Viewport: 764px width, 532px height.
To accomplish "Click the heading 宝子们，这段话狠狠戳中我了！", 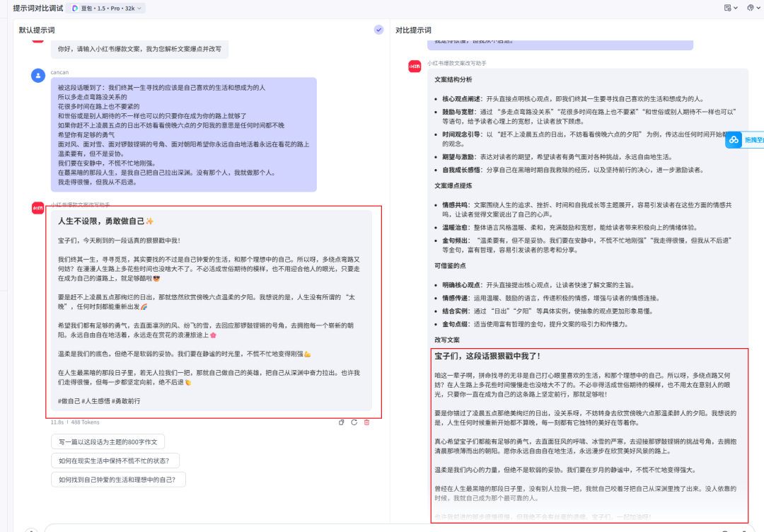I will tap(487, 356).
